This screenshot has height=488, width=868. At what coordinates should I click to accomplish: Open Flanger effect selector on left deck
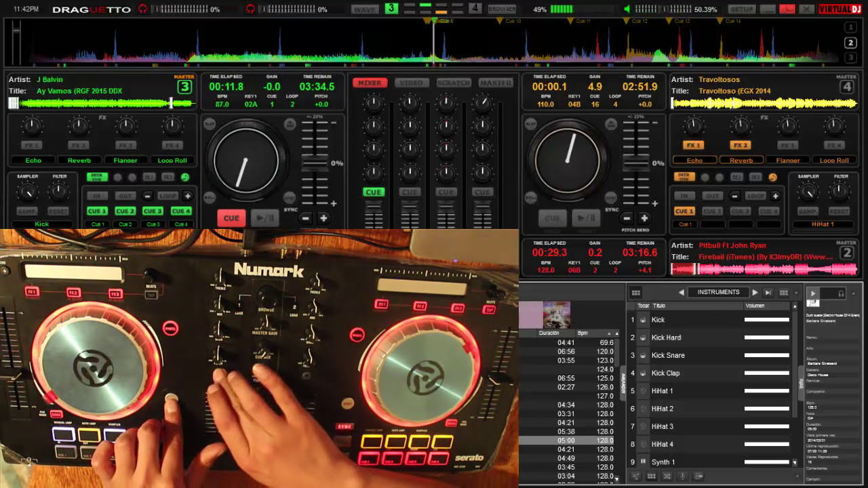(x=125, y=161)
